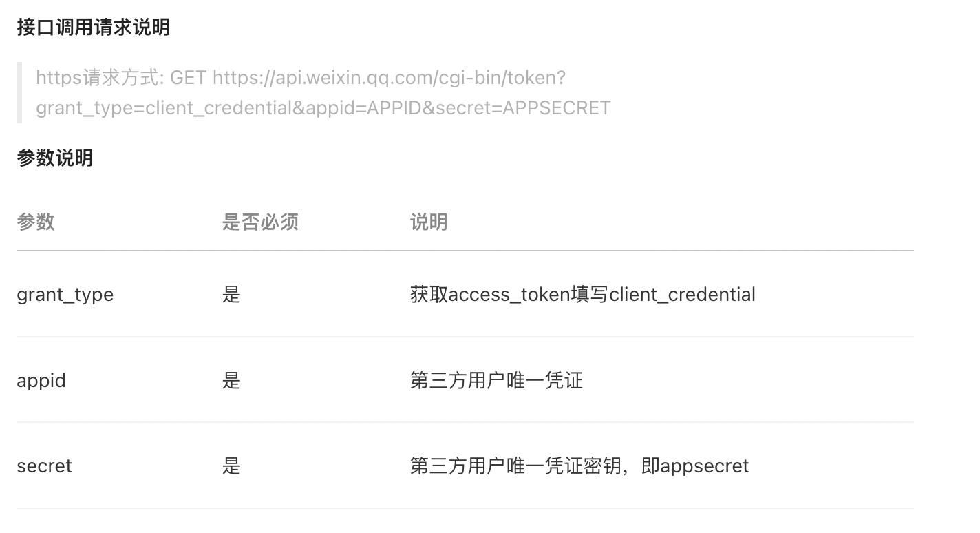This screenshot has height=533, width=980.
Task: Click the 是否必须 column header
Action: click(260, 222)
